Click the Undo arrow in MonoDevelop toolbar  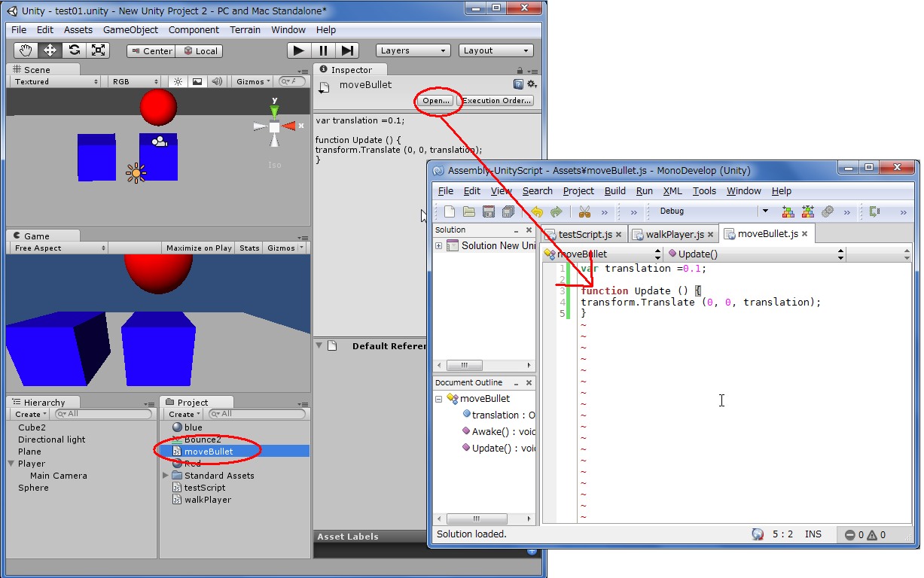537,212
